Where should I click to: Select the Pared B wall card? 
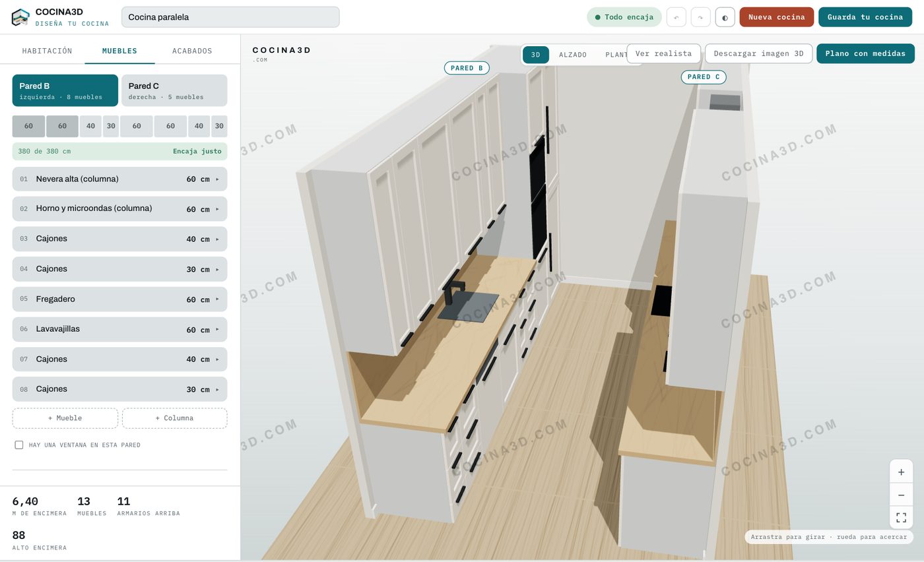coord(65,90)
